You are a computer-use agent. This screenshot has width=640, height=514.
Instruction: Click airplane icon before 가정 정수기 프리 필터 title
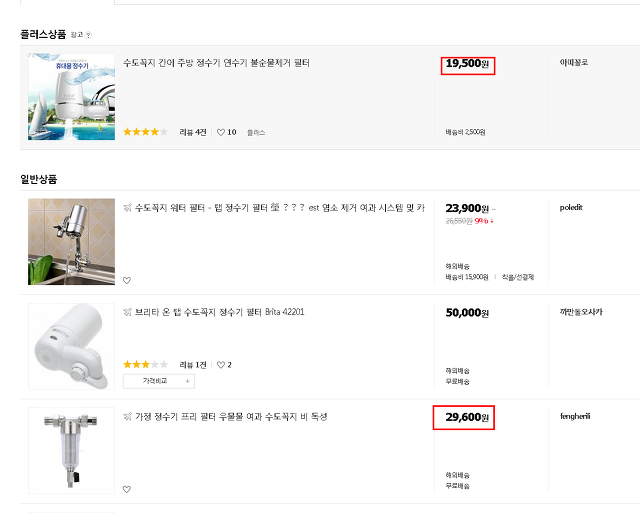(128, 416)
